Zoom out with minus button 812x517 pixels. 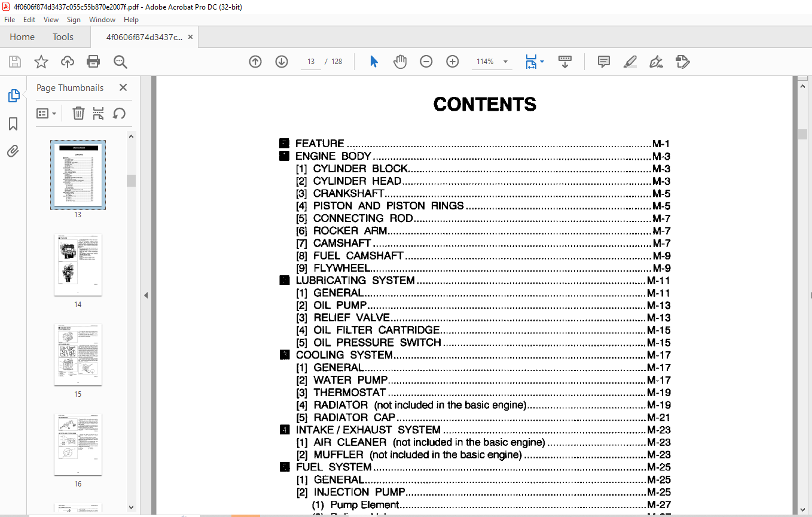coord(426,62)
